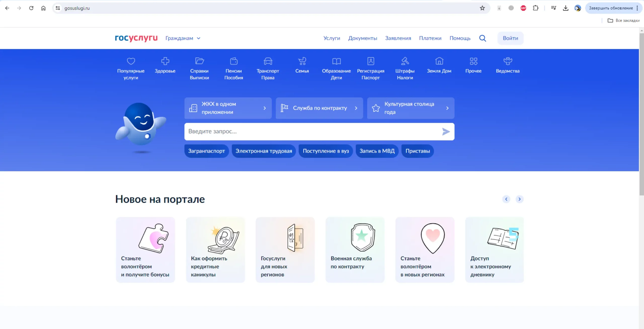
Task: Open the browser downloads icon
Action: pos(566,8)
